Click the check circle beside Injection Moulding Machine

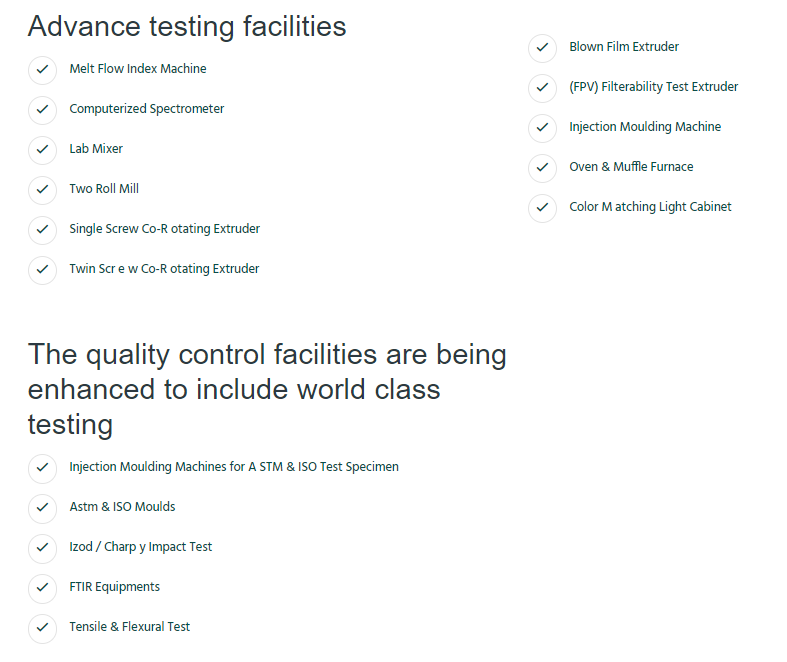pos(542,127)
